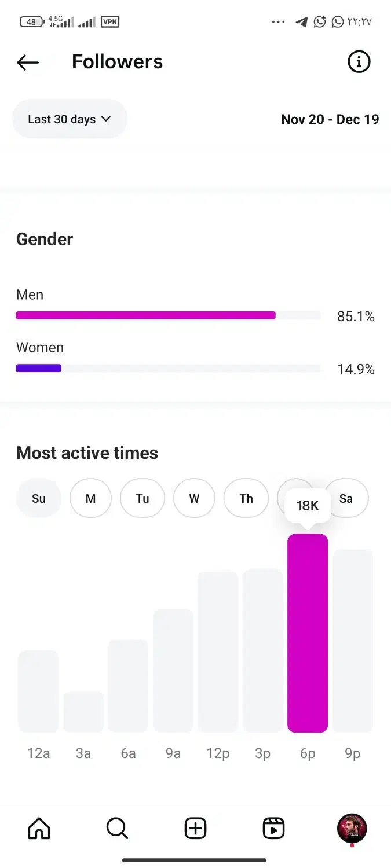The image size is (391, 868).
Task: Select the M day toggle
Action: (x=90, y=498)
